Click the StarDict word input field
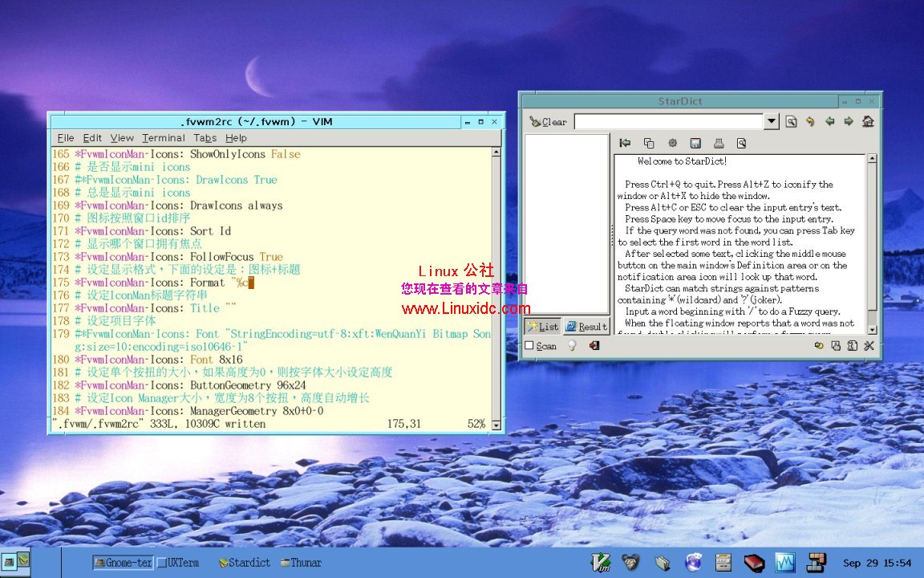The height and width of the screenshot is (578, 924). tap(668, 122)
